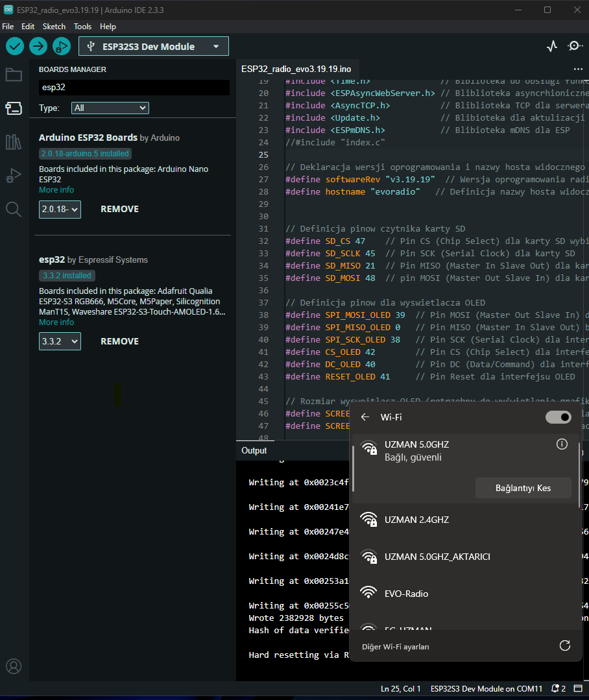Click the Upload arrow button

click(x=38, y=46)
